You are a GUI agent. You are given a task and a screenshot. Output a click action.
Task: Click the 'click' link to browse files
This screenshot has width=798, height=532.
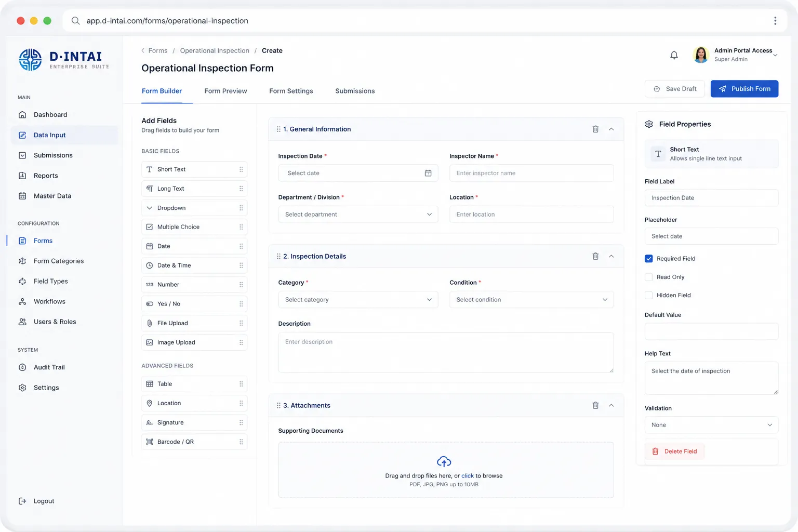click(468, 476)
